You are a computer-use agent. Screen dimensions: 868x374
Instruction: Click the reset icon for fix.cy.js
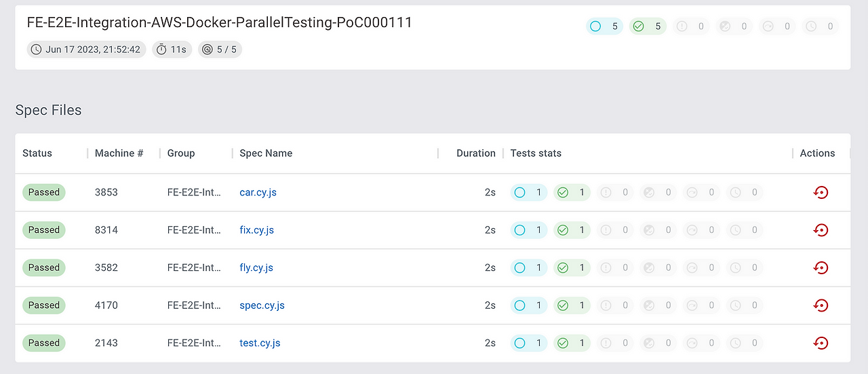821,230
